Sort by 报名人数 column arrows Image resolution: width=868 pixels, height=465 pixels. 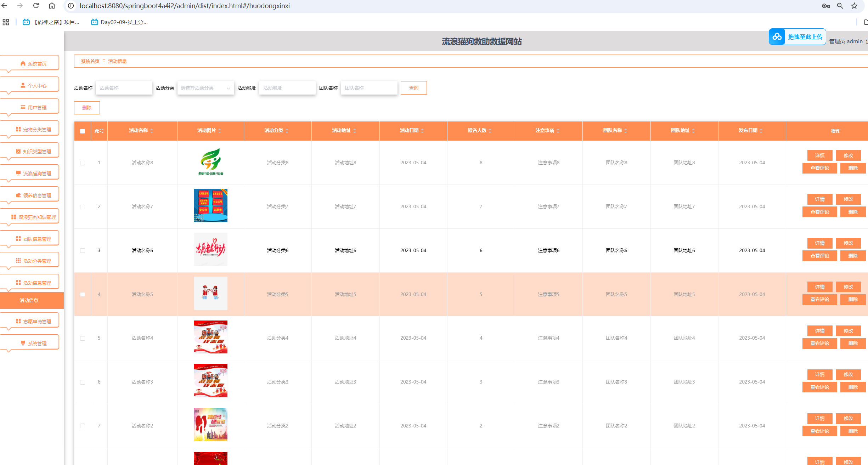(x=490, y=131)
